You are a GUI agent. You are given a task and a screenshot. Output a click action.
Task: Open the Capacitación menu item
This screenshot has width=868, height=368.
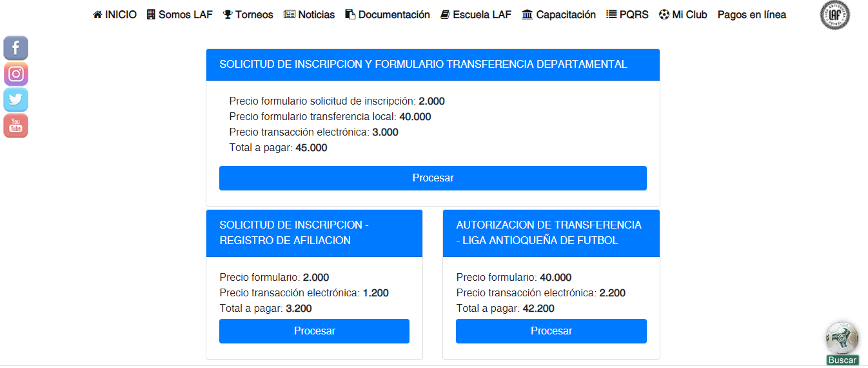click(x=559, y=14)
